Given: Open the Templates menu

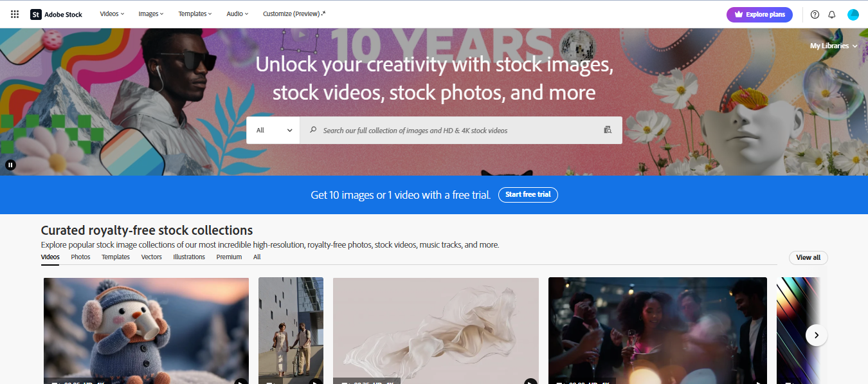Looking at the screenshot, I should 195,14.
